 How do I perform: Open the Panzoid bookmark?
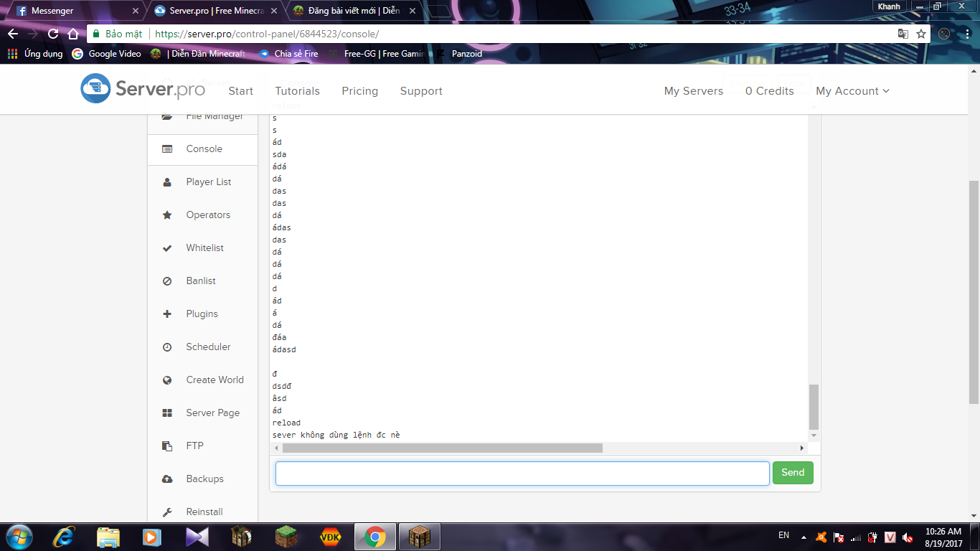459,54
